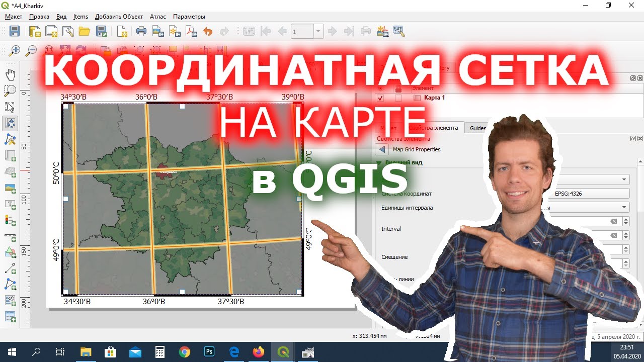Image resolution: width=644 pixels, height=362 pixels.
Task: Toggle visibility checkbox for Карта 1
Action: click(380, 98)
